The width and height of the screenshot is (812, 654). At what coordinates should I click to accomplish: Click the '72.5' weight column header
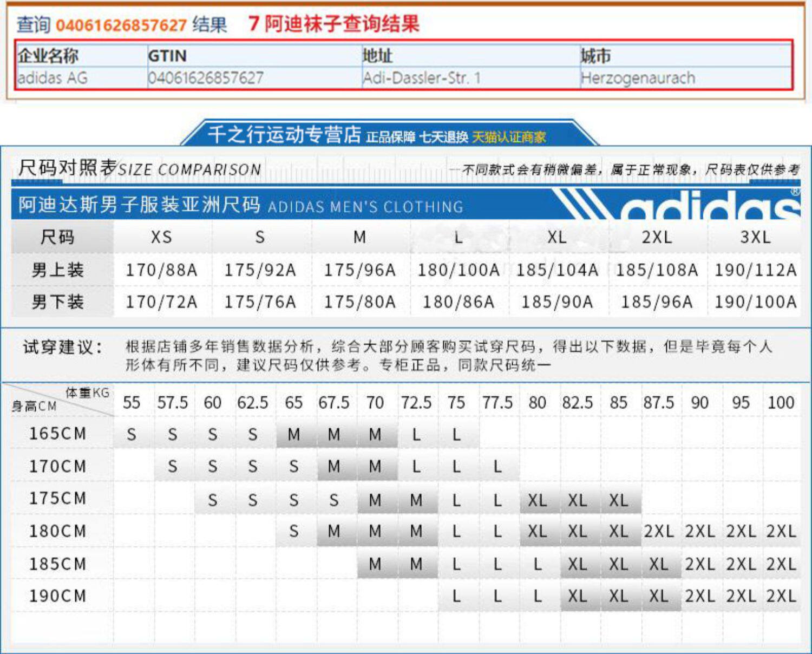click(416, 403)
